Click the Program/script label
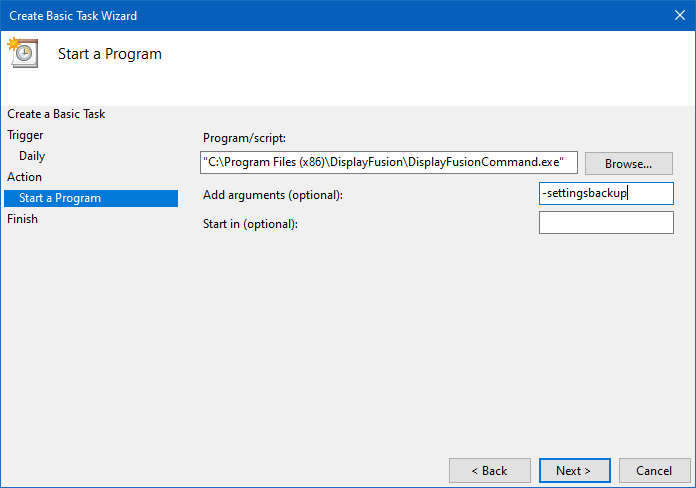This screenshot has width=696, height=488. pos(244,138)
